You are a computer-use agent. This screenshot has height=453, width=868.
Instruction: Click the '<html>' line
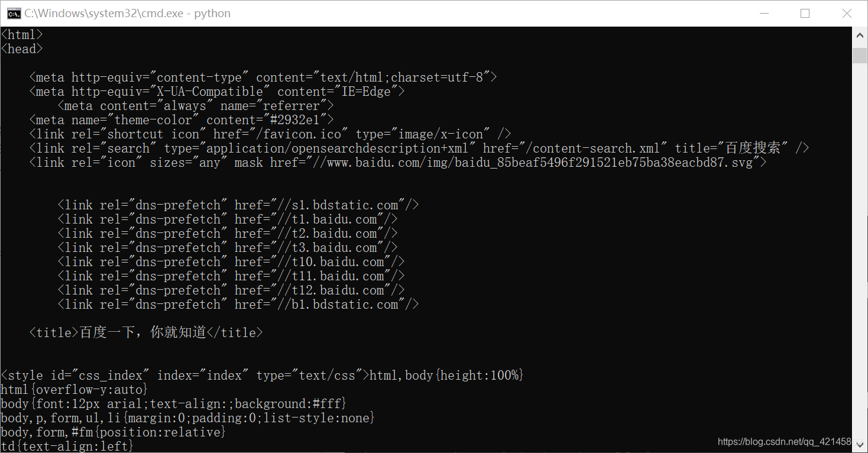(22, 35)
